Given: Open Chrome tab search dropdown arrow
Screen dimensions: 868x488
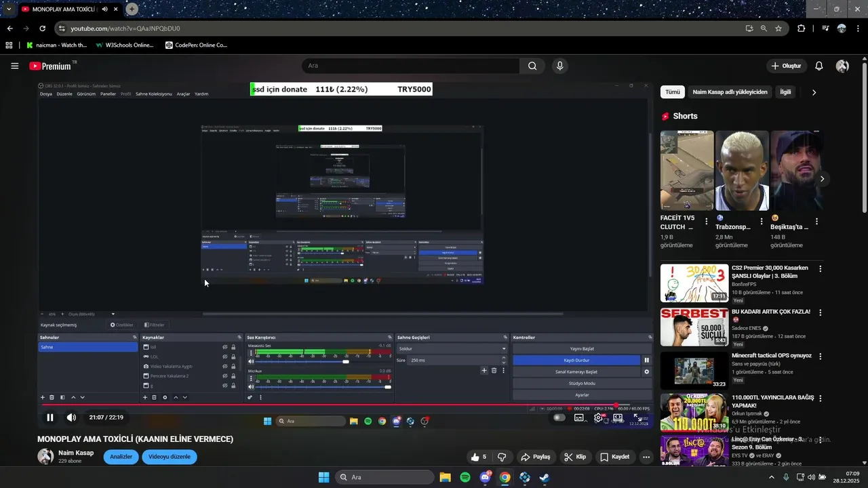Looking at the screenshot, I should point(8,9).
